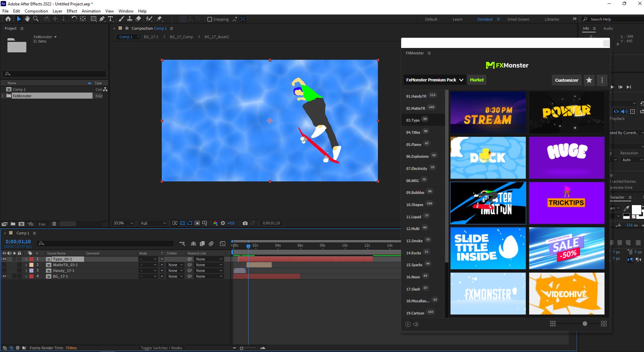Select the Roto Brush tool
Viewport: 644px width, 352px height.
(149, 19)
